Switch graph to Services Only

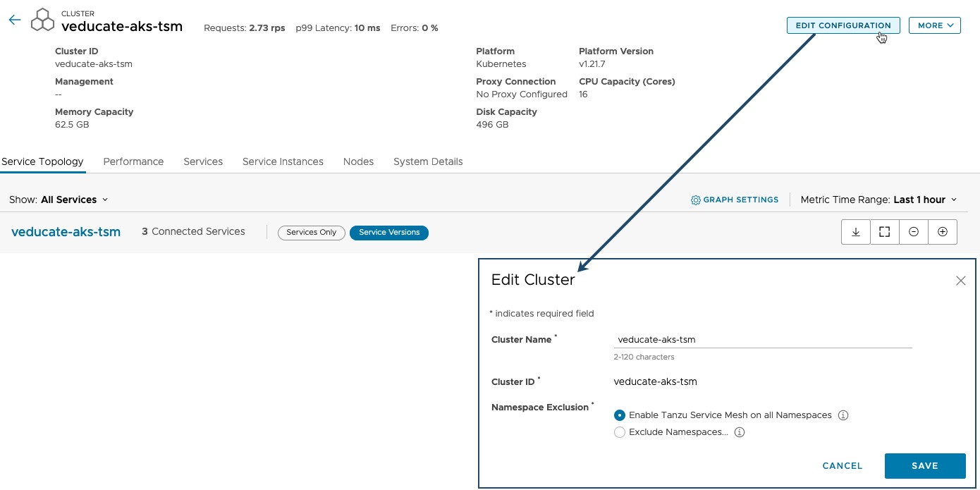pos(312,233)
